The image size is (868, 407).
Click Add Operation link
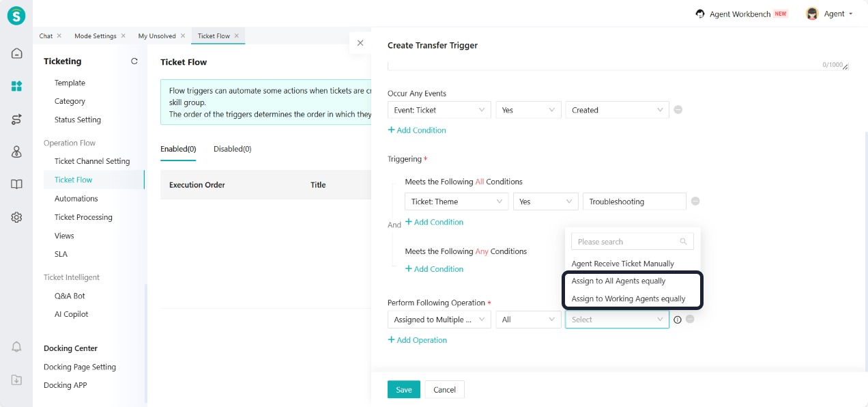coord(418,340)
